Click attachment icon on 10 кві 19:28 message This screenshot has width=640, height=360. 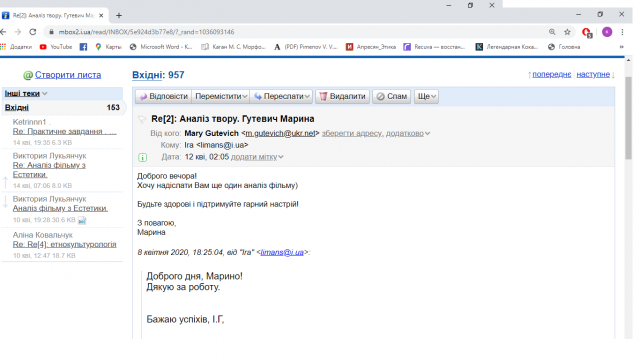tap(82, 220)
